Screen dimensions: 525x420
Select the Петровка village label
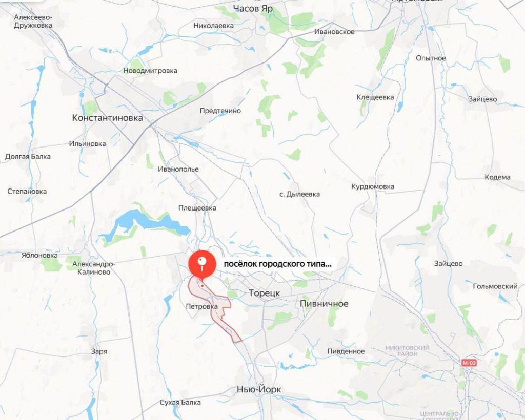point(201,306)
